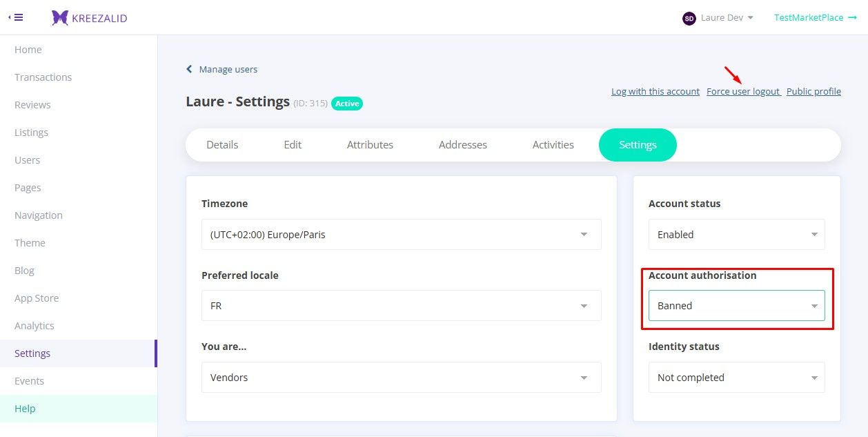Screen dimensions: 868x437
Task: Open the TestMarketPlace link
Action: pyautogui.click(x=815, y=18)
